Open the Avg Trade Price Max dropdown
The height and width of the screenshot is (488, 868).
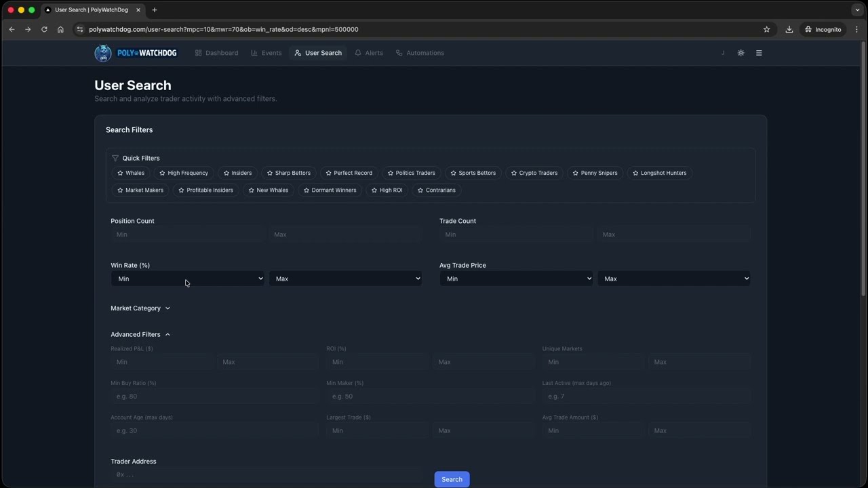674,279
